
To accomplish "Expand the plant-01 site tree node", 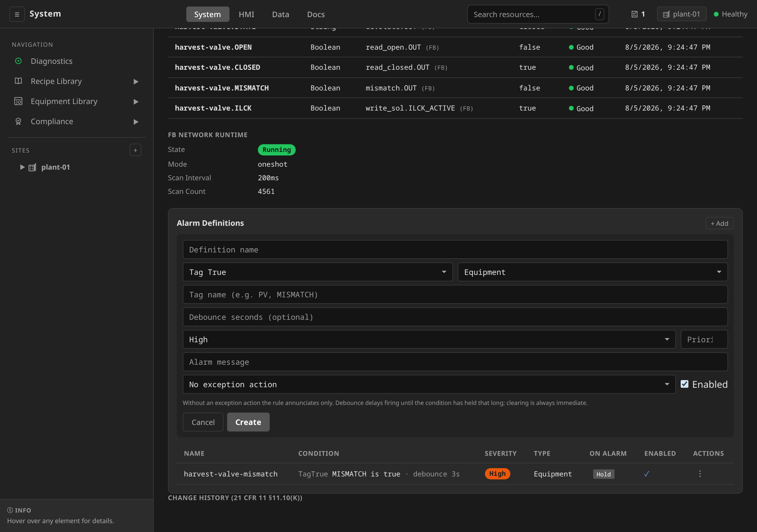I will 22,167.
